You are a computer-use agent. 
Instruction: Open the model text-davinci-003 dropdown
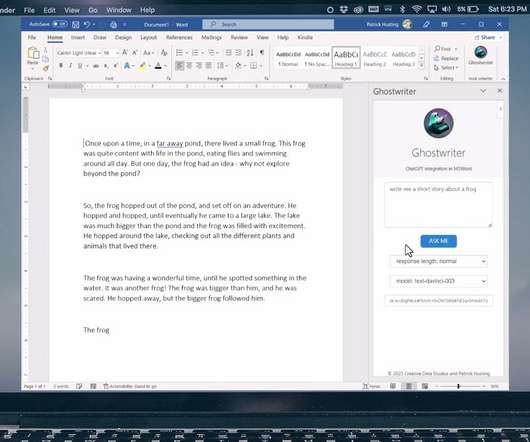pos(438,281)
